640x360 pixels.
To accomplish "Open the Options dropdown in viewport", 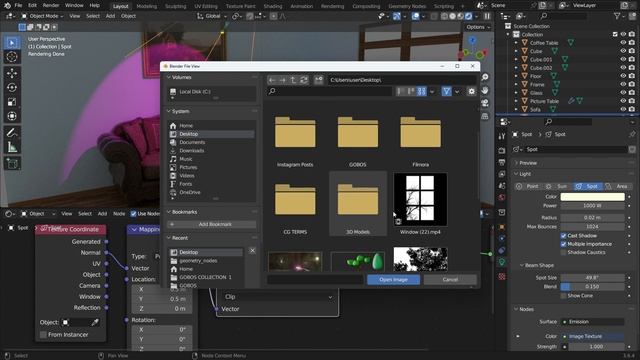I will [478, 27].
